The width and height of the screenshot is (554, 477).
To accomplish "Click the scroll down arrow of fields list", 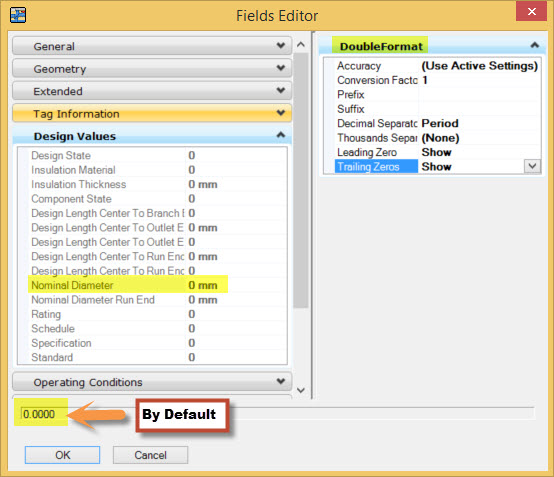I will [x=301, y=390].
